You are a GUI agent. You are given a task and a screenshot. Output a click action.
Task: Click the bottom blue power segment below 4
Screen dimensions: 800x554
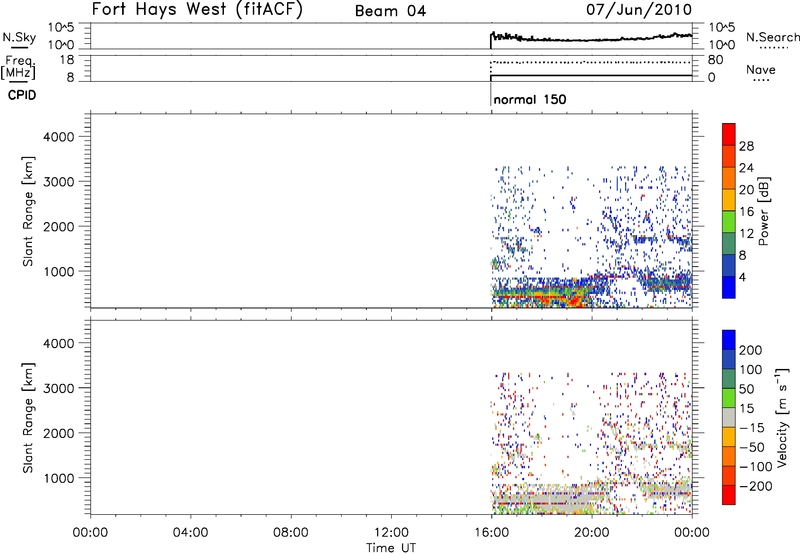[729, 287]
